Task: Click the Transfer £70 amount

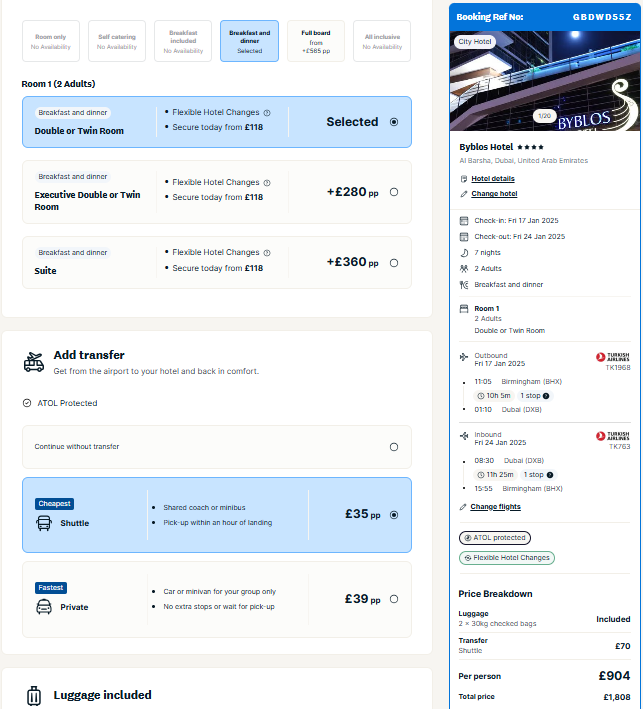Action: [623, 646]
